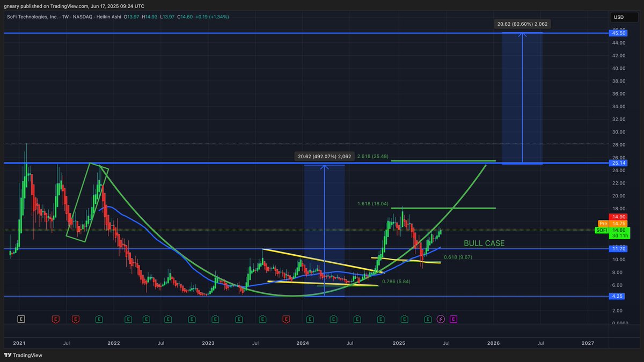644x362 pixels.
Task: Open the green earnings marker just after 2023 label
Action: [x=215, y=319]
